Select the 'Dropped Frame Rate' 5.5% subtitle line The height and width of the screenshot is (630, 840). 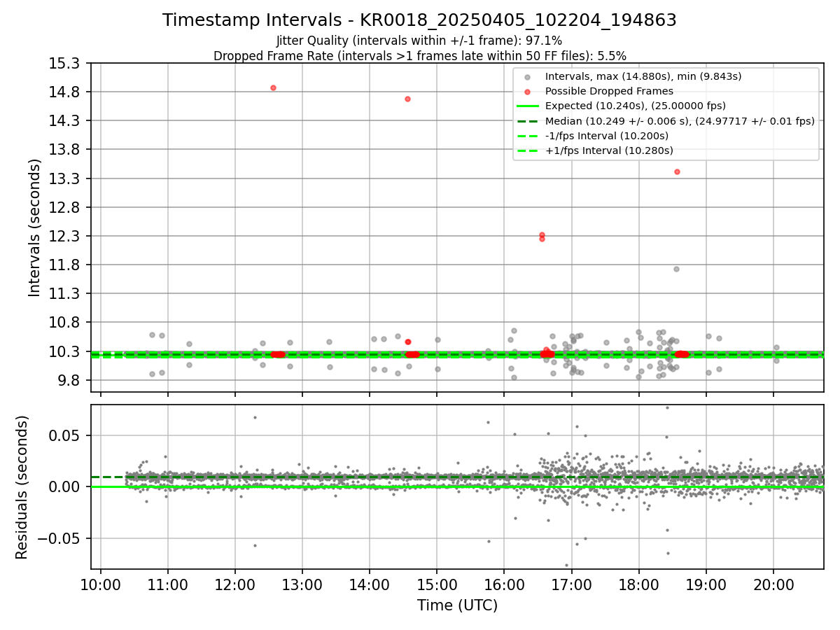point(419,55)
